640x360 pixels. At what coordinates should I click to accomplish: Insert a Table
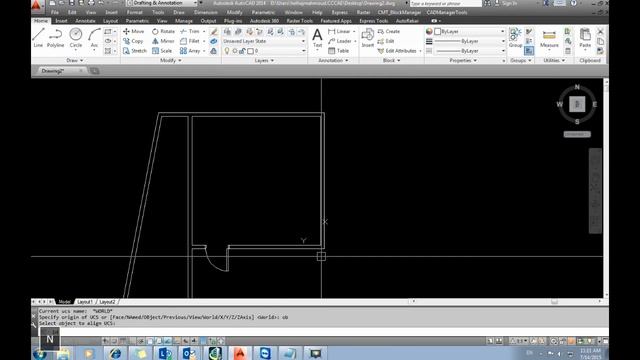[x=338, y=51]
